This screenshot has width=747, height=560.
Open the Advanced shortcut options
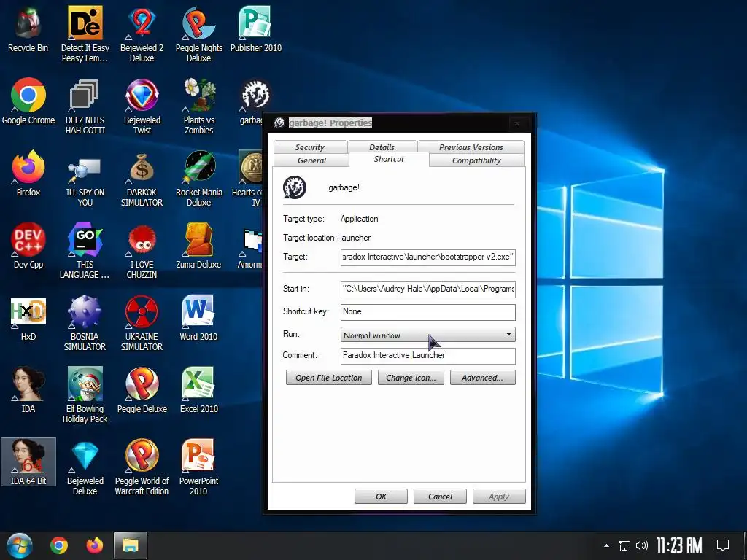pyautogui.click(x=483, y=378)
